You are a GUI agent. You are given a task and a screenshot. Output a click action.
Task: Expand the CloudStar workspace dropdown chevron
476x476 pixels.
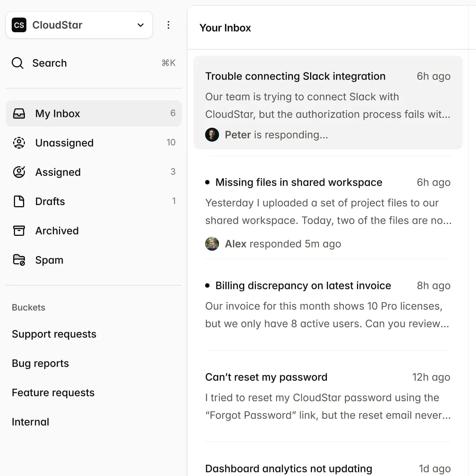click(141, 25)
